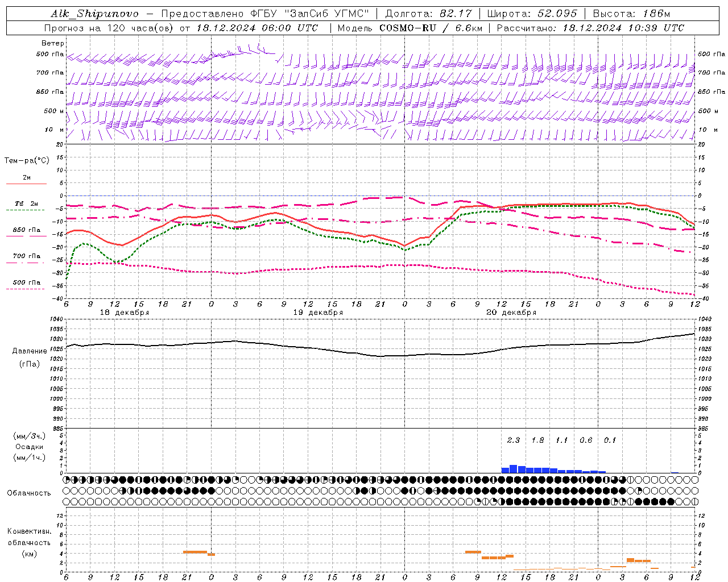Image resolution: width=728 pixels, height=582 pixels.
Task: Click the 'Ветер' wind panel label
Action: (53, 43)
